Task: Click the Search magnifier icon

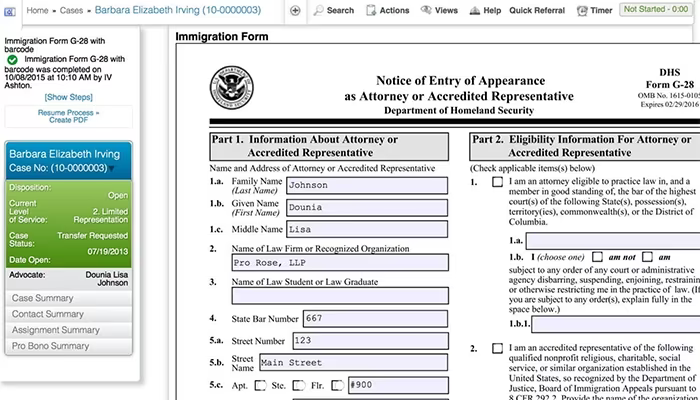Action: (318, 10)
